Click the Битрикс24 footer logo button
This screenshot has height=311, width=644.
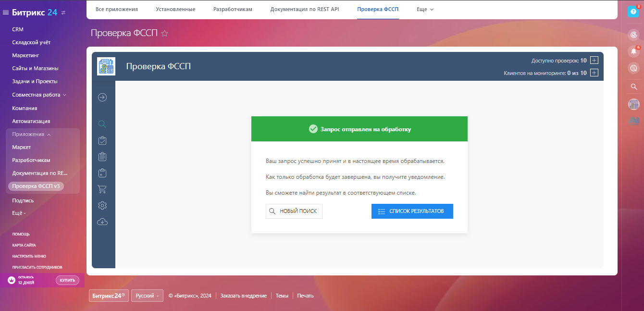pos(109,296)
